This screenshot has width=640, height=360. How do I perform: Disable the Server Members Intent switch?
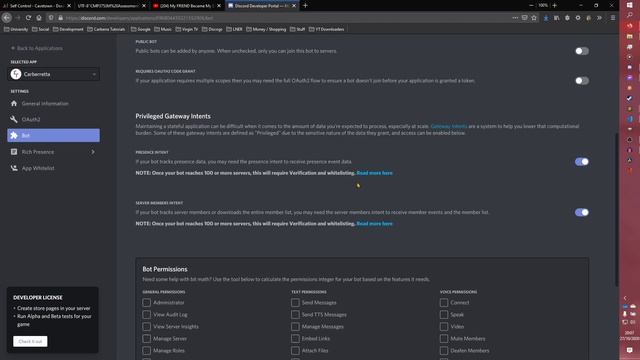pyautogui.click(x=582, y=212)
